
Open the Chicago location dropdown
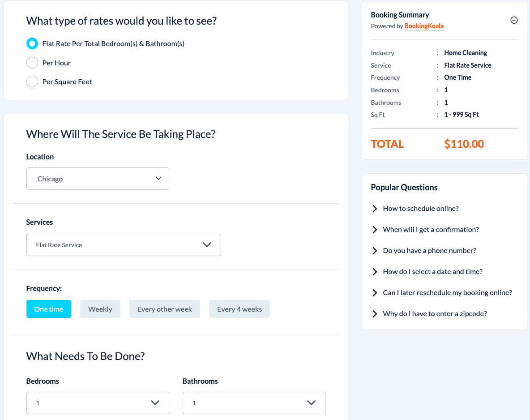98,179
